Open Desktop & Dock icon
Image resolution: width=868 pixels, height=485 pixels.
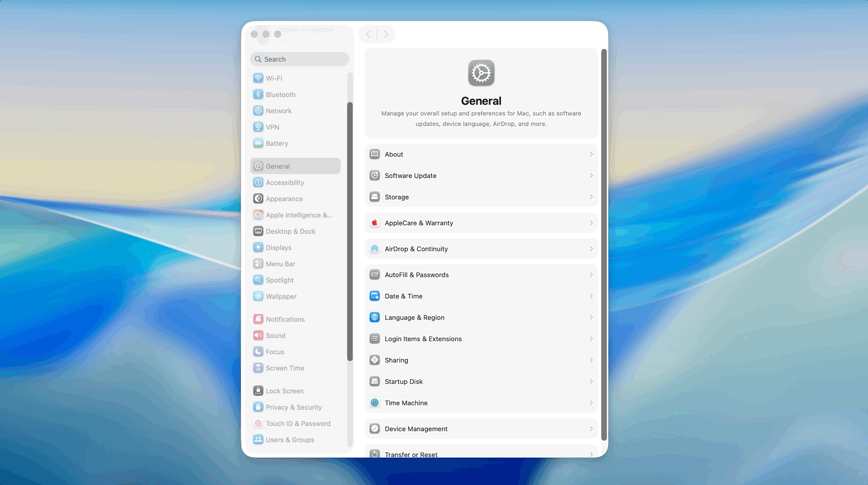click(258, 231)
